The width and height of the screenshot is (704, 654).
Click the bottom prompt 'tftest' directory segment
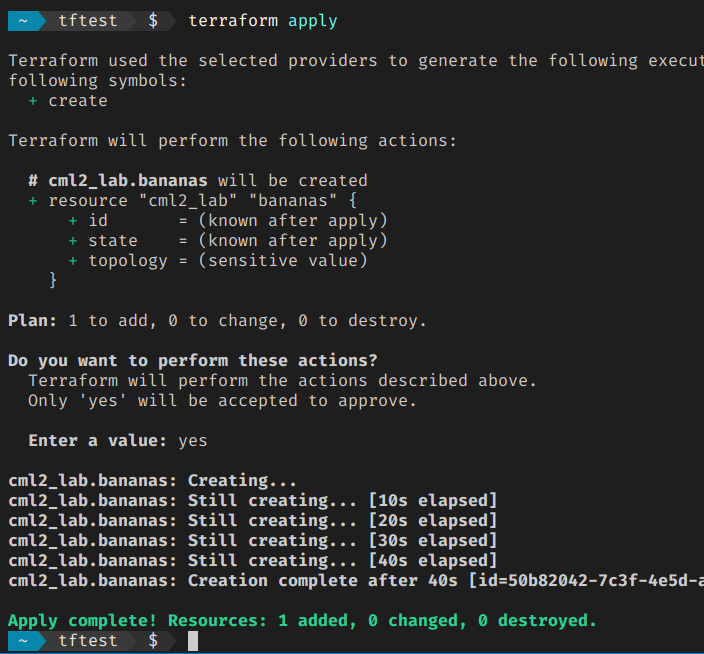click(x=88, y=641)
